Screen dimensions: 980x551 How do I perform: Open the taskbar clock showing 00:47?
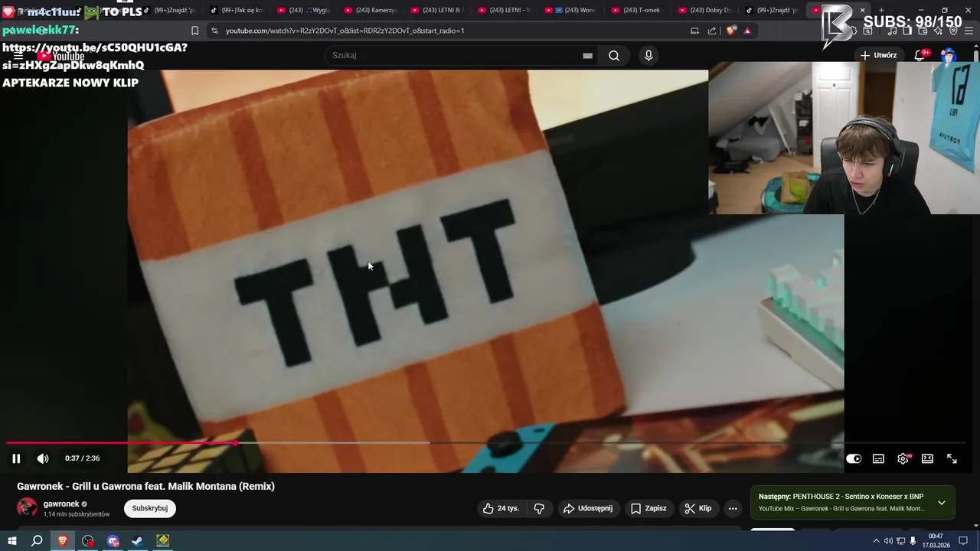coord(936,541)
